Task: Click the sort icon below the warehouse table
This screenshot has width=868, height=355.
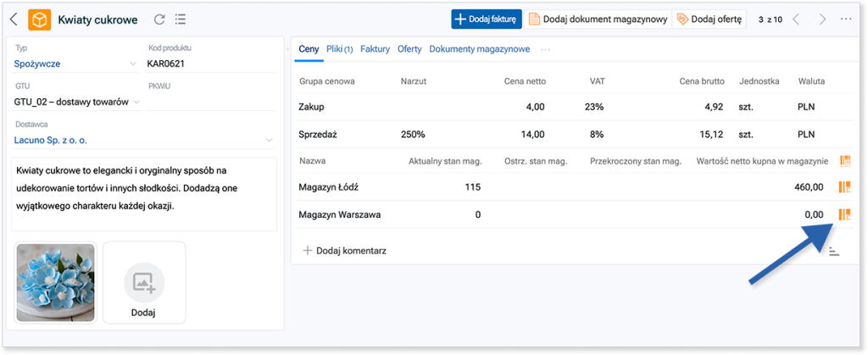Action: [834, 252]
